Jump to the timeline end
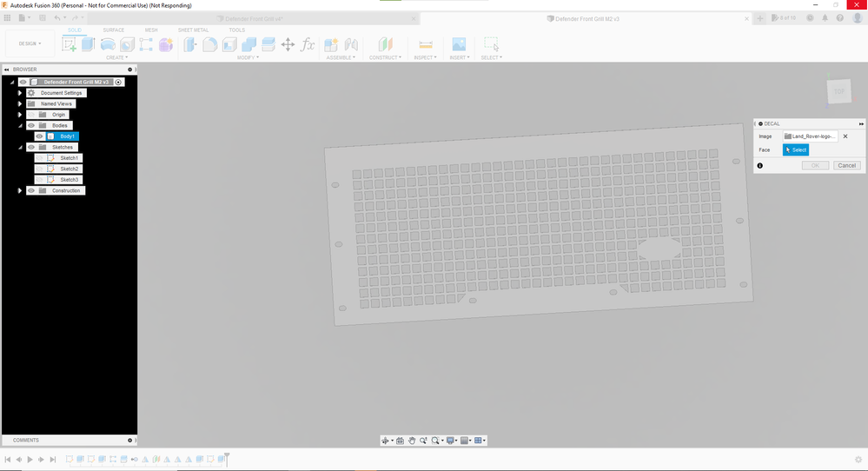 pyautogui.click(x=53, y=460)
